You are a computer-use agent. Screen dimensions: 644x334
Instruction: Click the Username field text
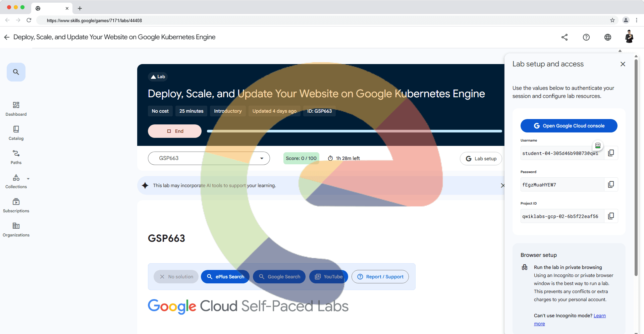(562, 153)
